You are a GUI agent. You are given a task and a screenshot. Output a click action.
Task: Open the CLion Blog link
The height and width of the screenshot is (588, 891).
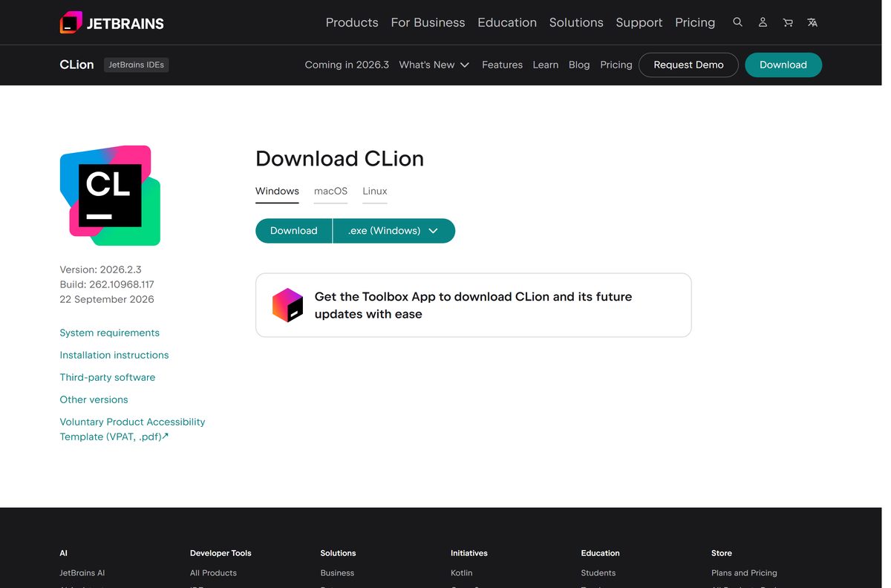[579, 65]
